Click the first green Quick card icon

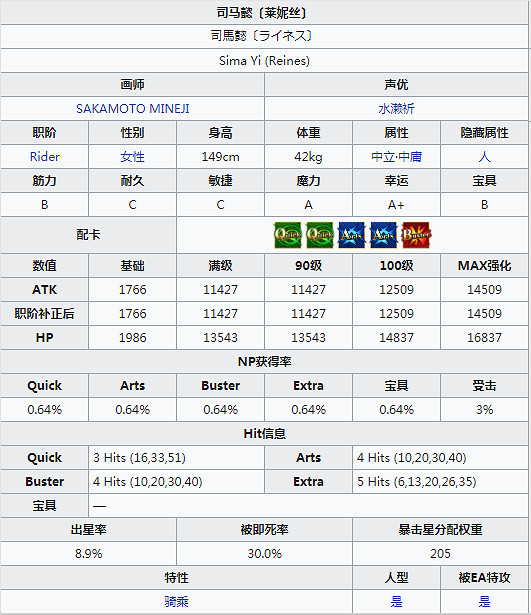coord(287,235)
